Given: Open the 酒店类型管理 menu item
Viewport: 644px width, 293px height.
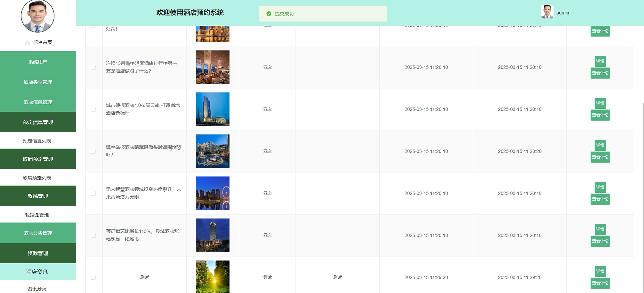Looking at the screenshot, I should click(38, 82).
